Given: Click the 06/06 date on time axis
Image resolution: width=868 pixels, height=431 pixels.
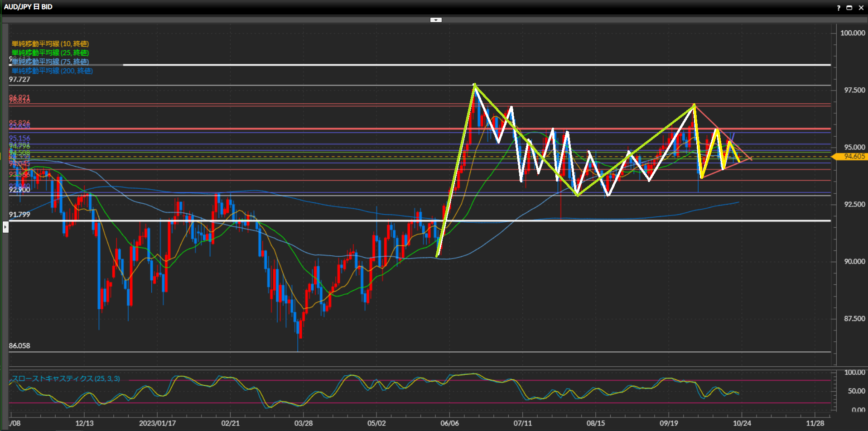Looking at the screenshot, I should (449, 423).
